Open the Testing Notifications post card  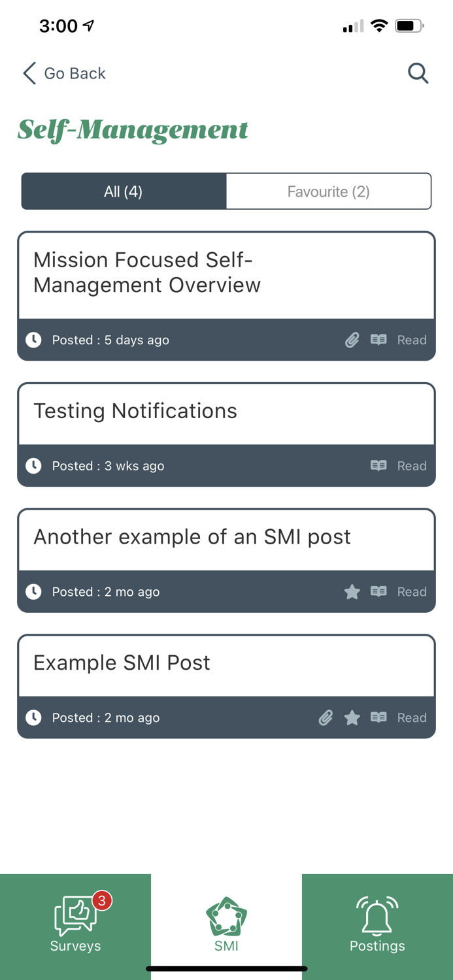pos(226,412)
